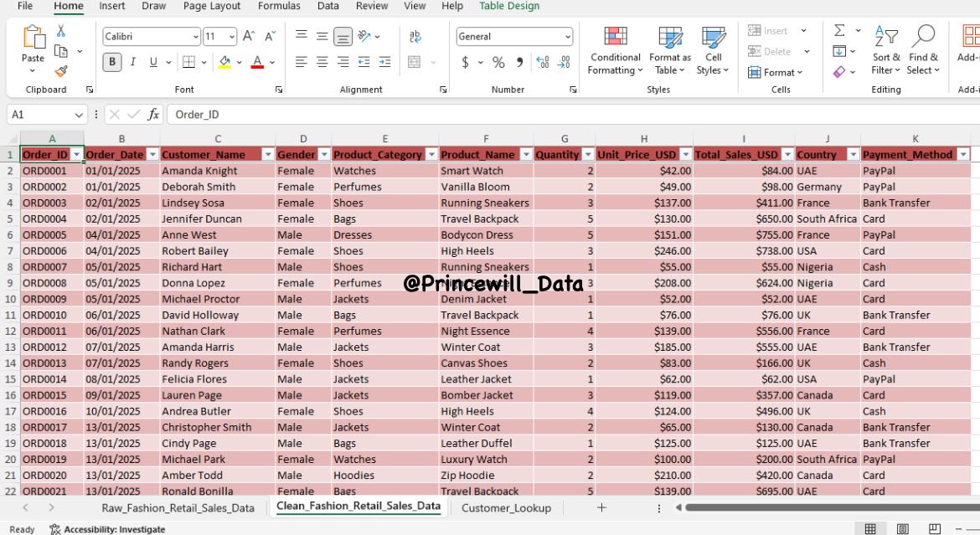
Task: Click the Insert Function fx icon
Action: (x=152, y=115)
